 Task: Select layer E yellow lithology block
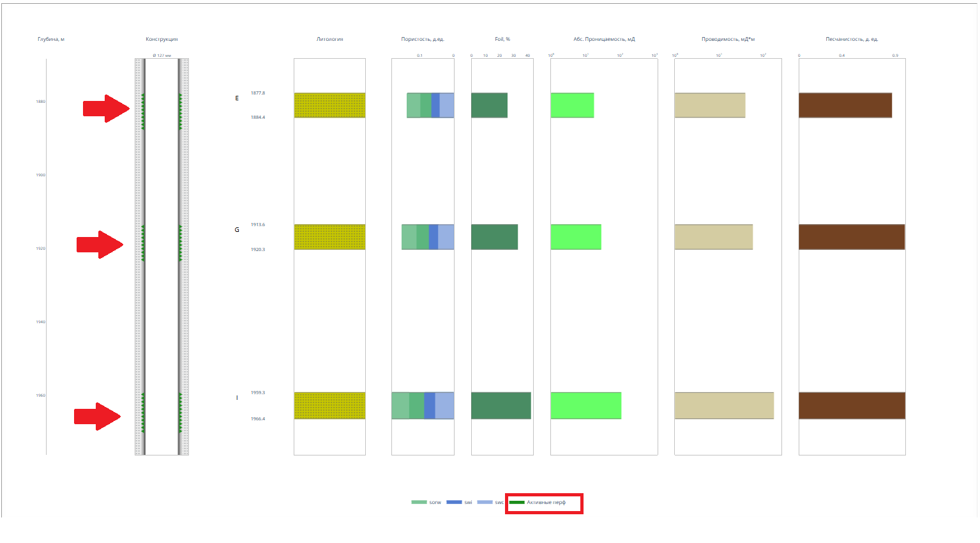tap(329, 105)
